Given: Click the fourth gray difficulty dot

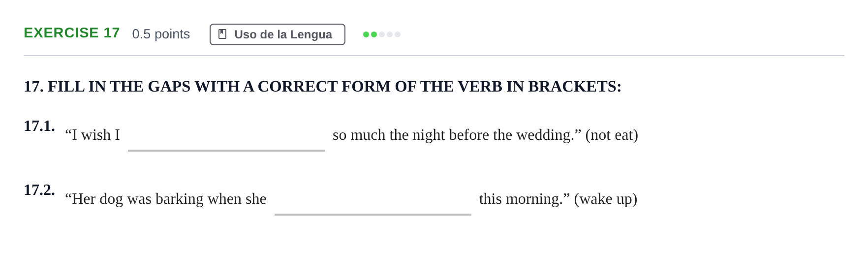Looking at the screenshot, I should click(390, 34).
